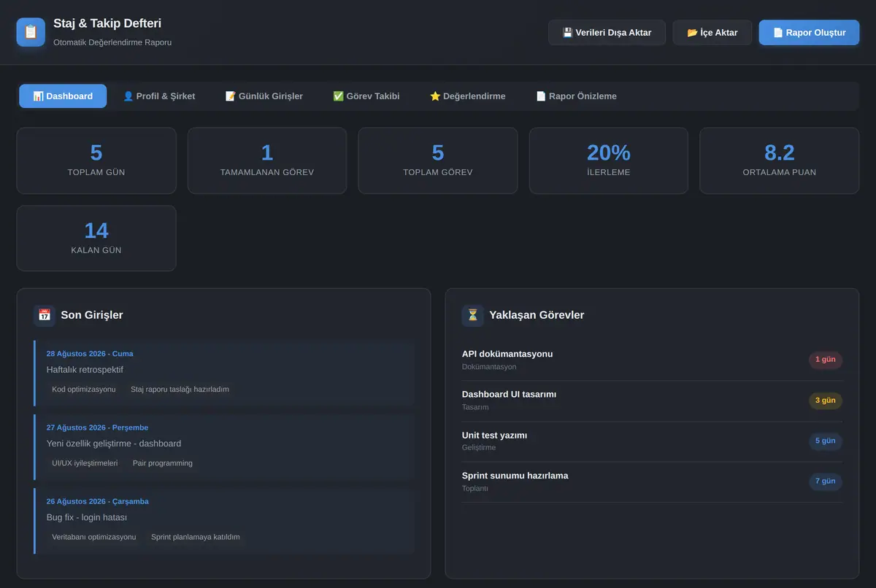Image resolution: width=876 pixels, height=588 pixels.
Task: Click the 1 gün badge for API dokümantasyonu
Action: point(826,360)
